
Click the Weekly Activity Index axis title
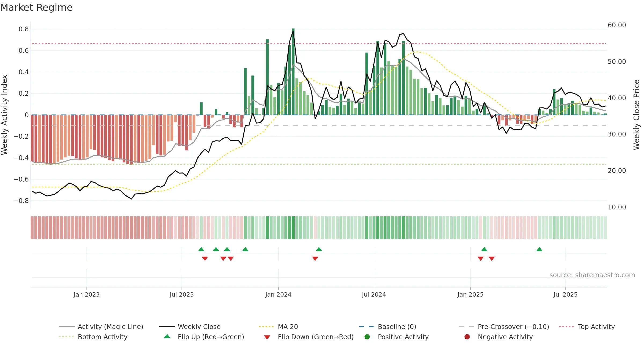click(x=4, y=115)
